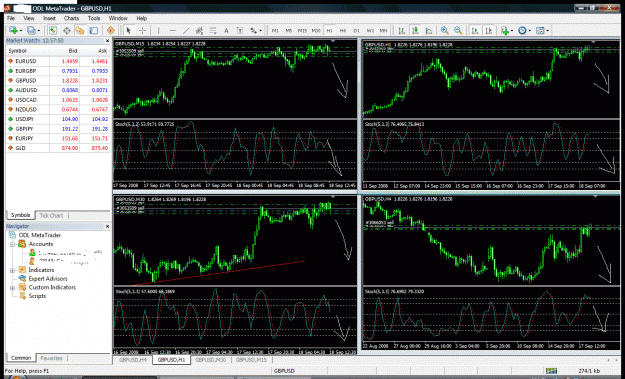Activate the GBPUSD,H4 chart window
The width and height of the screenshot is (625, 379).
(490, 272)
